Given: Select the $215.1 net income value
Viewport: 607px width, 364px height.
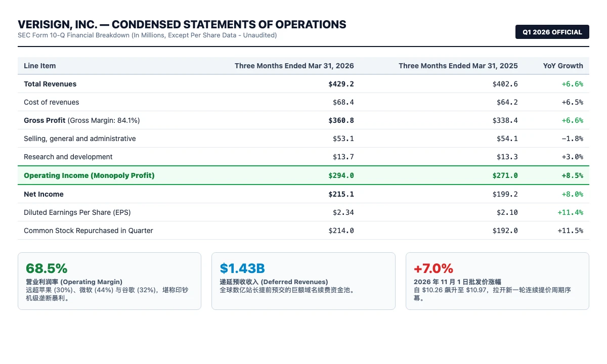Looking at the screenshot, I should [341, 194].
